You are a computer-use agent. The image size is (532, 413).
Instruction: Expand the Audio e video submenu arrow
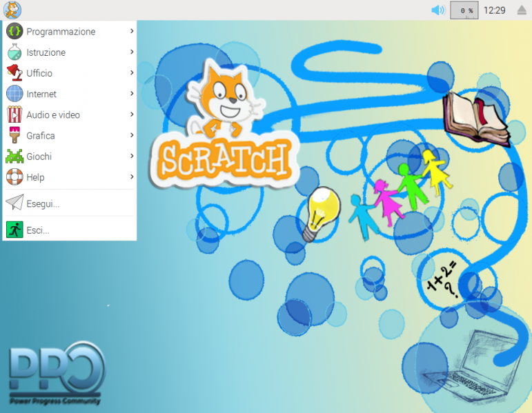pos(132,114)
